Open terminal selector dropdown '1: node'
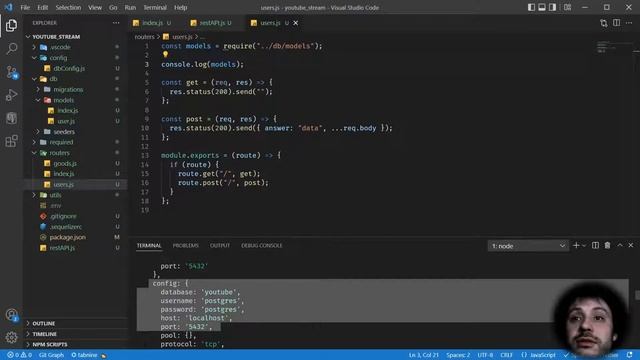 (x=528, y=246)
